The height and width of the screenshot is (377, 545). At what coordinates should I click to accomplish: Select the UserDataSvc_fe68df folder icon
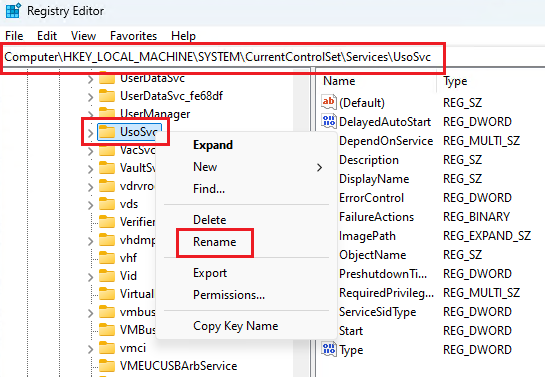click(x=107, y=96)
